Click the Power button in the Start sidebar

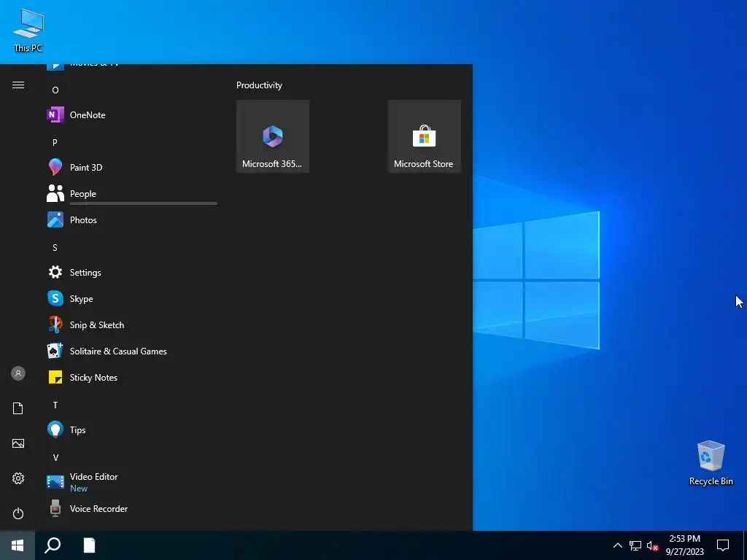pyautogui.click(x=18, y=513)
